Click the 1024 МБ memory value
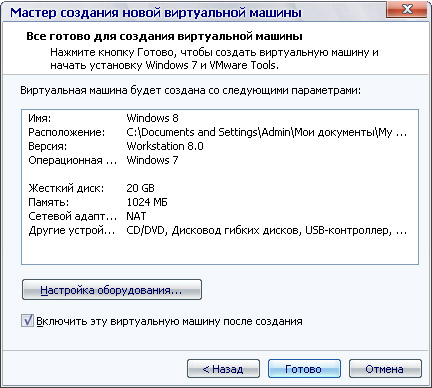The width and height of the screenshot is (432, 388). point(147,202)
